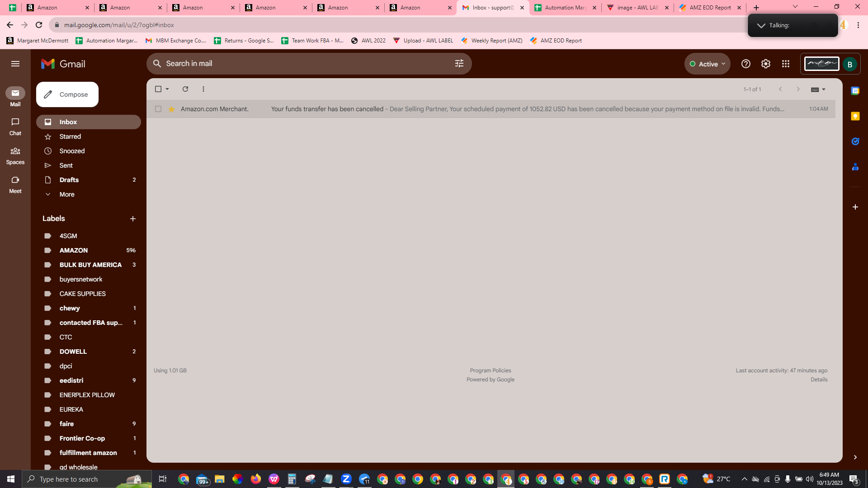
Task: Open Google Tasks side panel icon
Action: pyautogui.click(x=855, y=141)
